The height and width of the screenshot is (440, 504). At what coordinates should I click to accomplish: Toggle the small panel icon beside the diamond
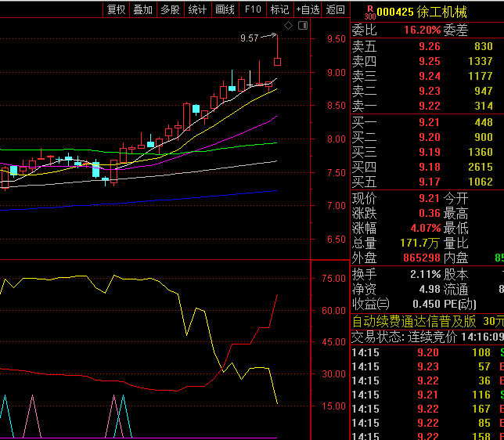(x=303, y=26)
